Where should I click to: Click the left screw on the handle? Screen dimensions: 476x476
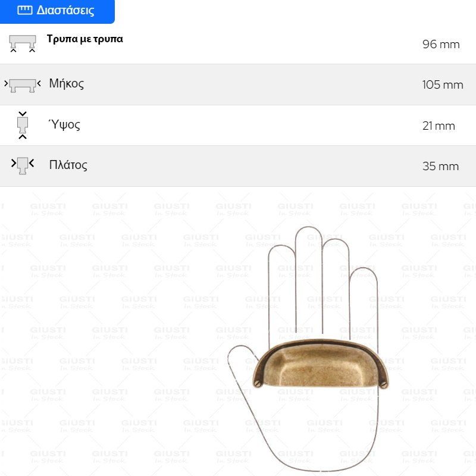point(258,383)
